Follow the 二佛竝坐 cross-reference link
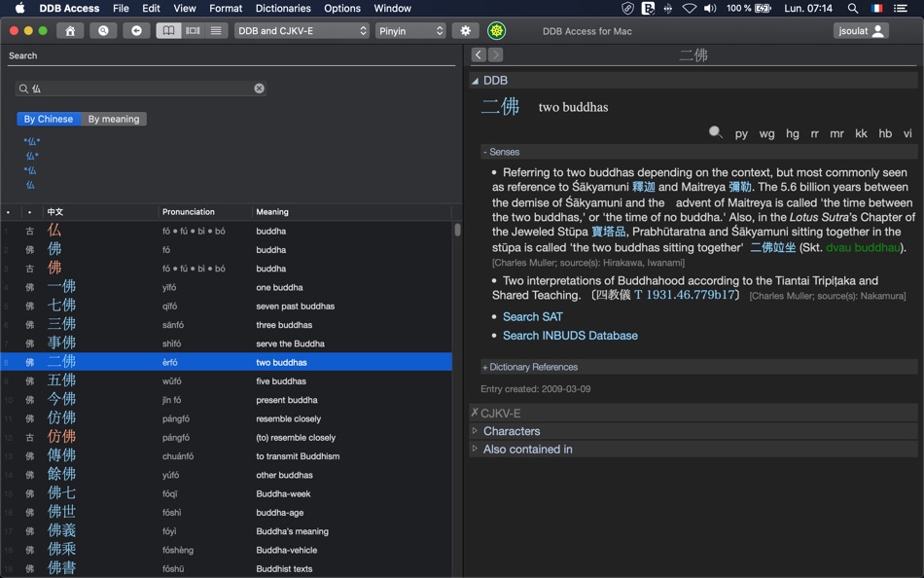Image resolution: width=924 pixels, height=578 pixels. coord(772,248)
